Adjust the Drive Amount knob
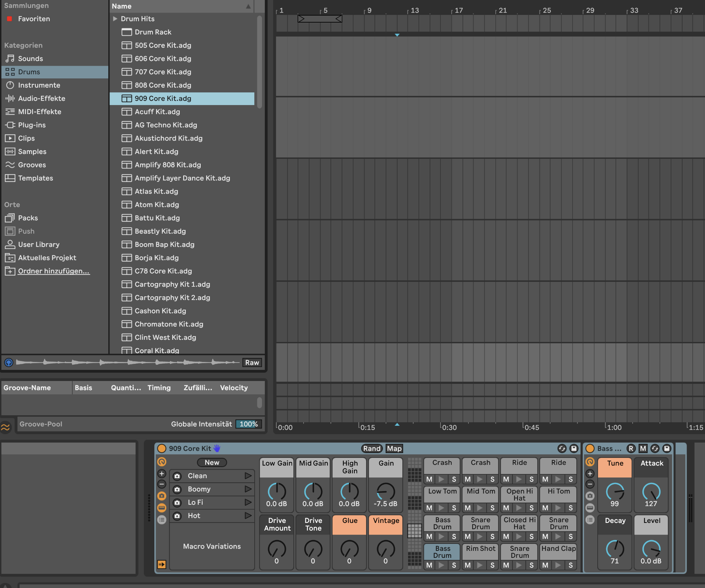The height and width of the screenshot is (588, 705). click(x=277, y=549)
